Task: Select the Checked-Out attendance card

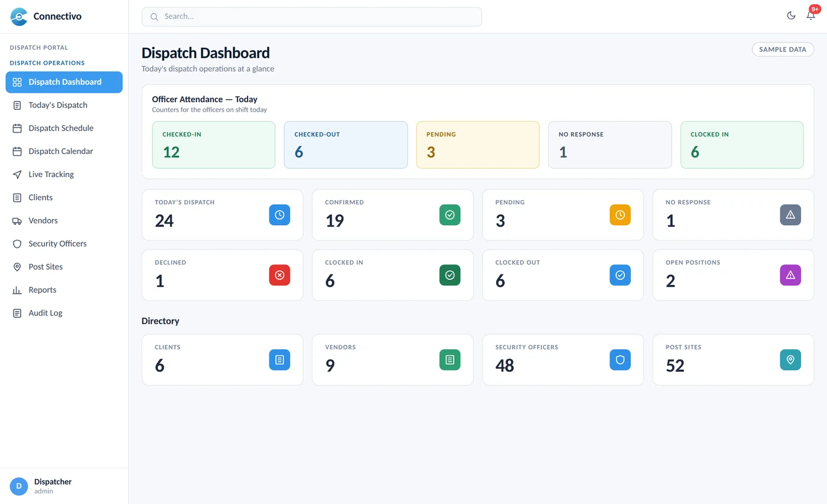Action: [x=346, y=145]
